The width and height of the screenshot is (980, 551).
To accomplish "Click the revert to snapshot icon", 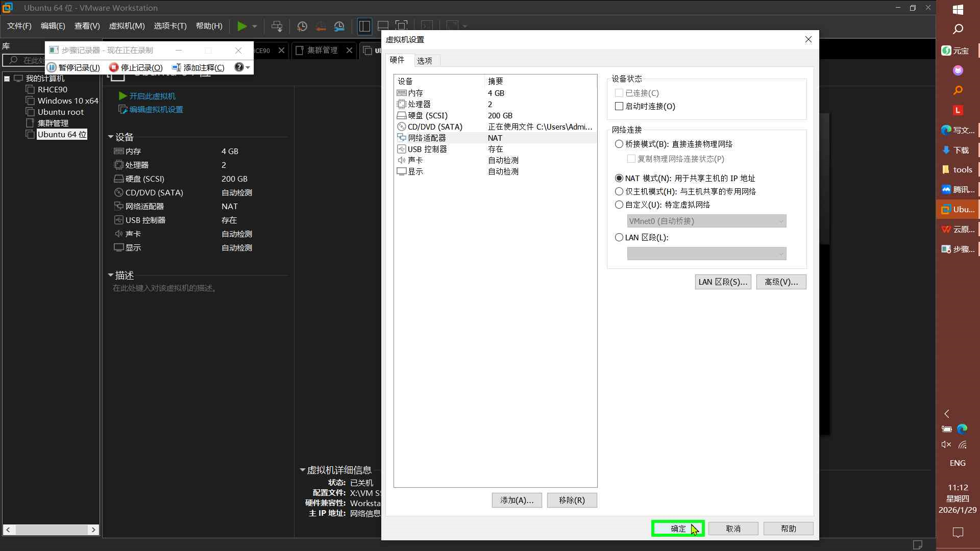I will point(321,26).
